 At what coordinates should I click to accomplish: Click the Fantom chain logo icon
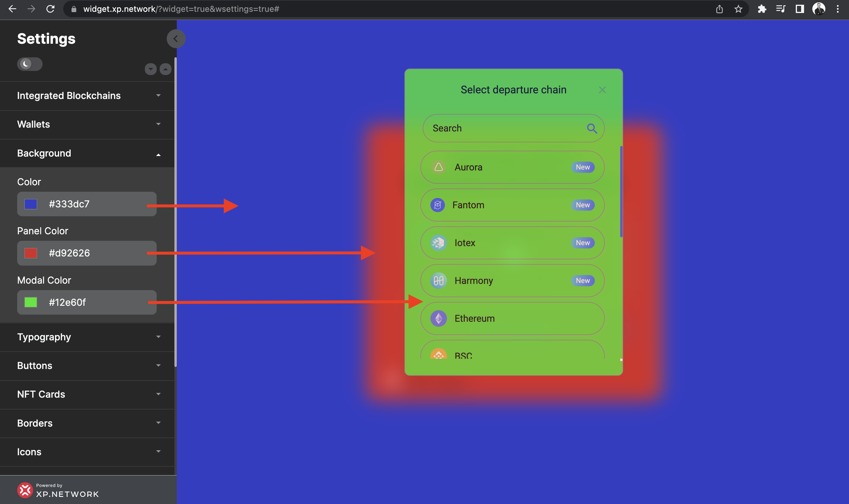click(x=438, y=205)
